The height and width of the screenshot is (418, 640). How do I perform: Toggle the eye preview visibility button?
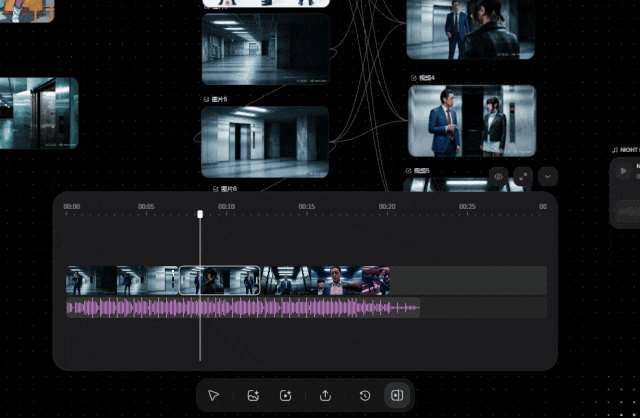coord(498,177)
